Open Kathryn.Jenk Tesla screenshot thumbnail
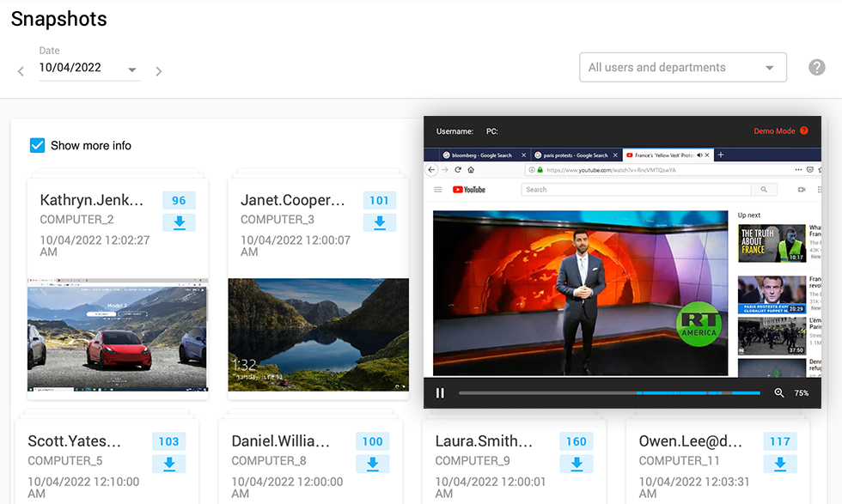Image resolution: width=842 pixels, height=504 pixels. pos(118,335)
